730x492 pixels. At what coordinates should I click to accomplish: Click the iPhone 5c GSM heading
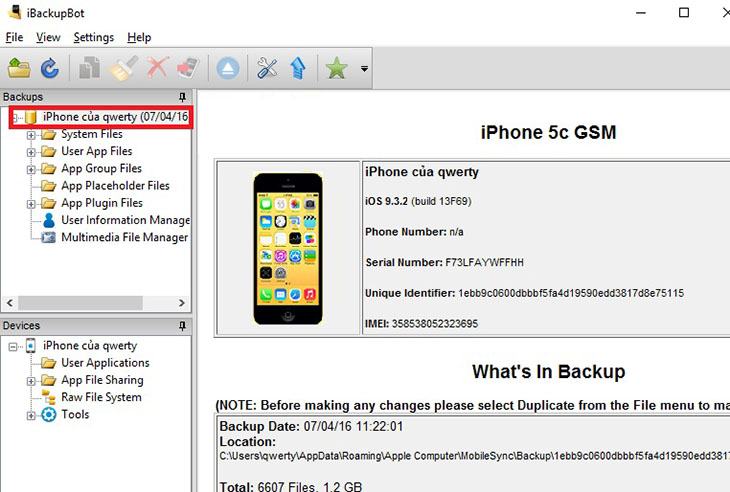click(x=548, y=133)
